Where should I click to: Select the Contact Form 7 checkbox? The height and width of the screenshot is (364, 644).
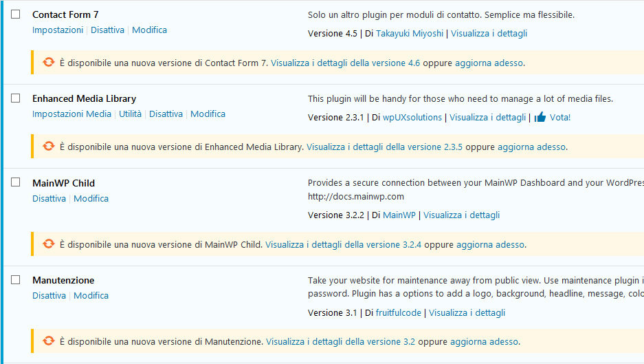coord(16,14)
